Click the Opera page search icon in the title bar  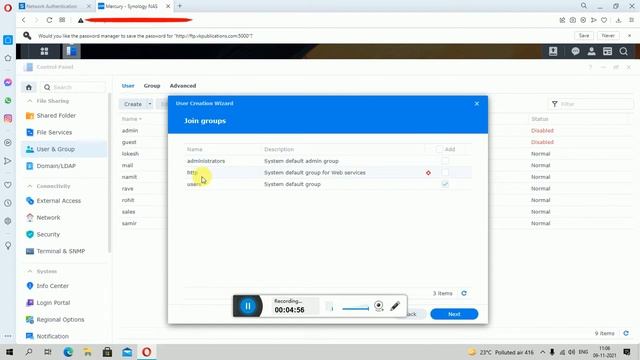point(584,6)
